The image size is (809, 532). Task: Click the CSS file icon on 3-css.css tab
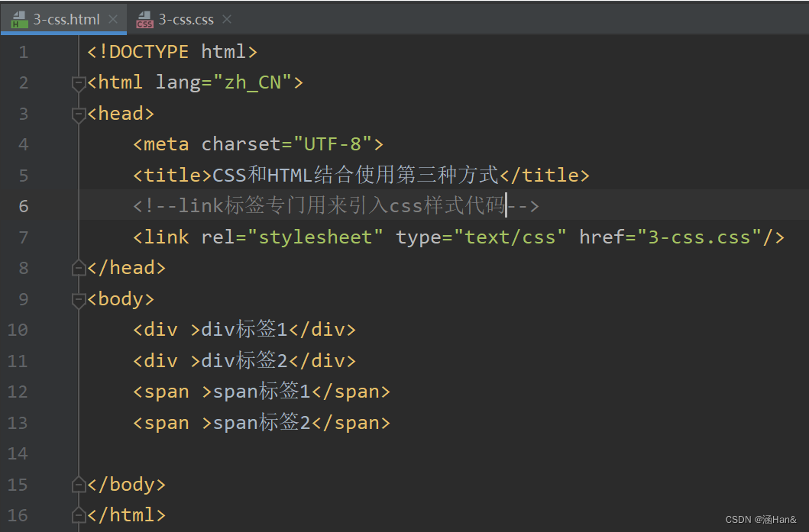tap(144, 18)
